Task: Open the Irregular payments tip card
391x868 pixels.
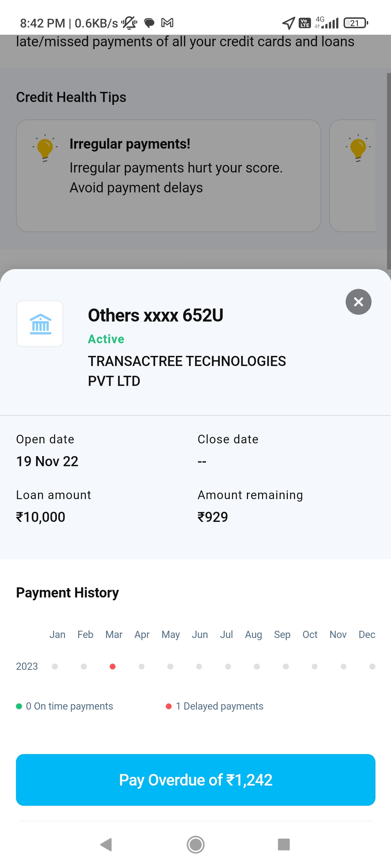Action: click(168, 176)
